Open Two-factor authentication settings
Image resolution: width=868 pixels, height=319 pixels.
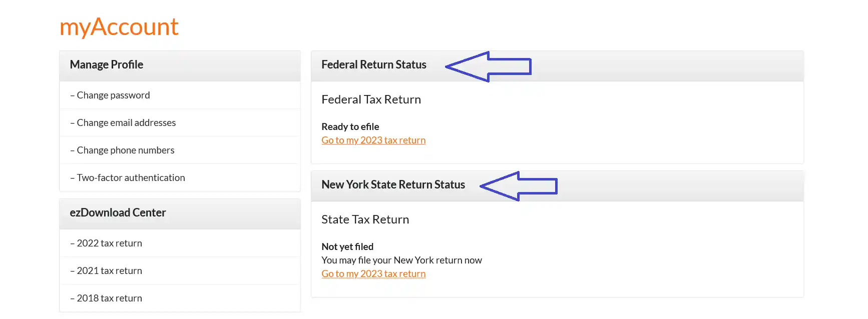pos(131,177)
